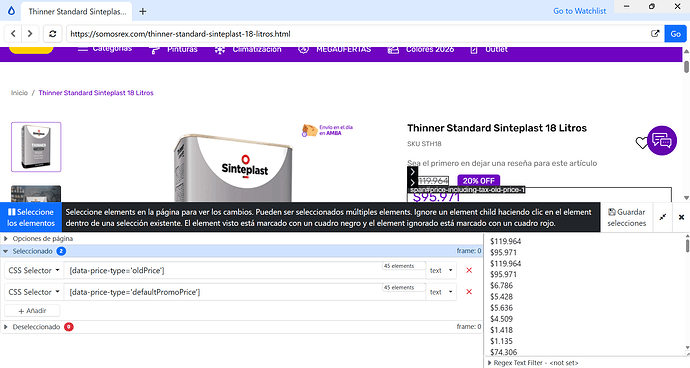Open text type dropdown for defaultPromoPrice row
690x368 pixels.
pyautogui.click(x=441, y=292)
